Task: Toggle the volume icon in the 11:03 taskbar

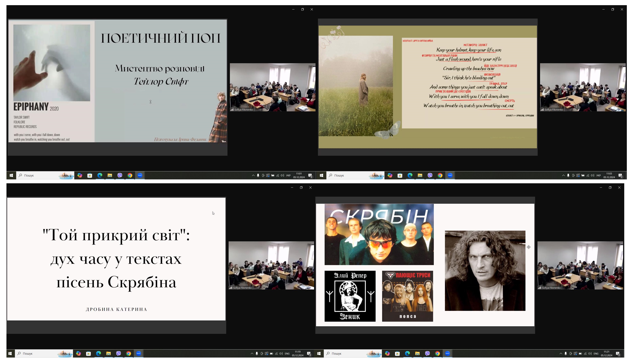Action: coord(592,176)
